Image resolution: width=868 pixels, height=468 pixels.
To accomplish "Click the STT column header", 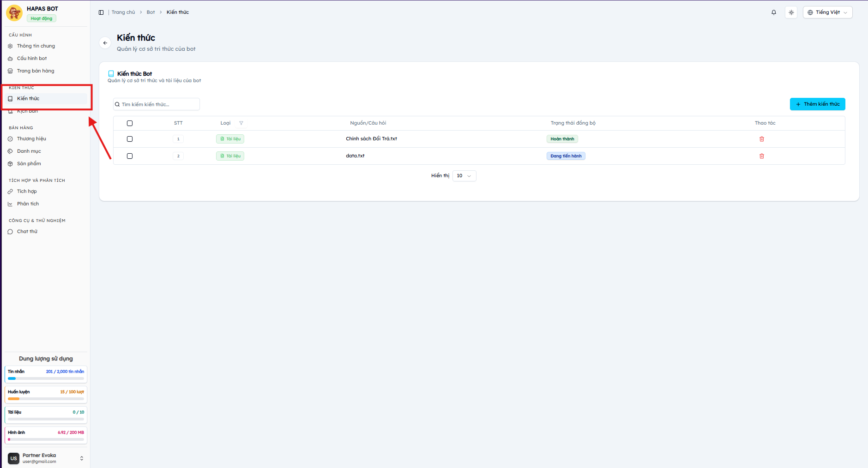I will point(178,123).
